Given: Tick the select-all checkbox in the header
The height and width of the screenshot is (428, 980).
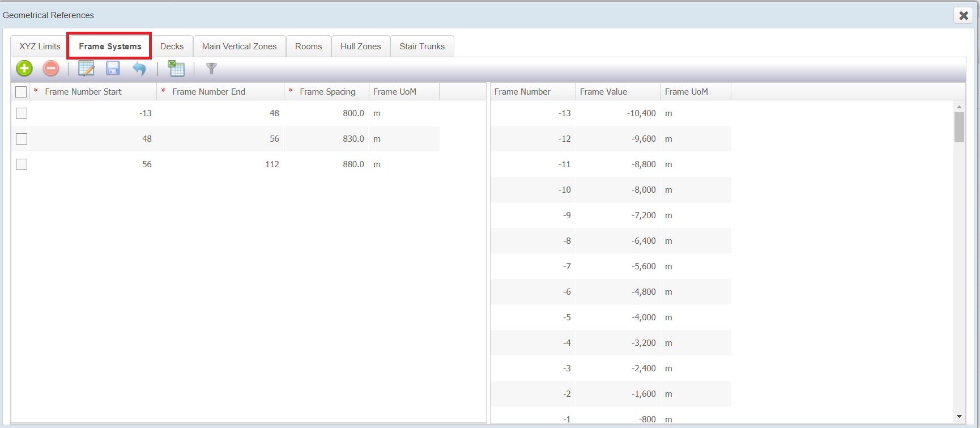Looking at the screenshot, I should [21, 92].
